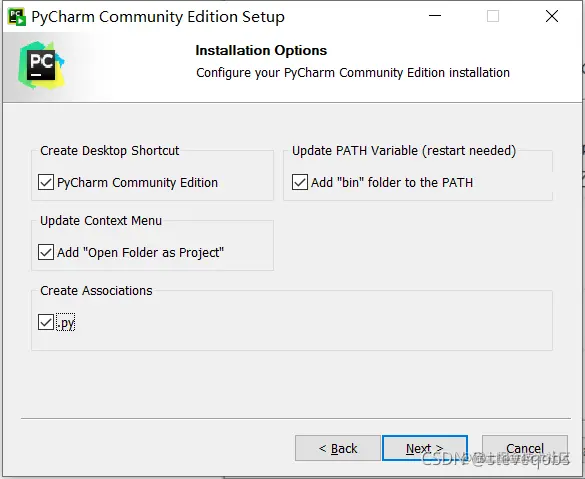Click the Update PATH Variable group label
The height and width of the screenshot is (479, 585).
point(404,150)
